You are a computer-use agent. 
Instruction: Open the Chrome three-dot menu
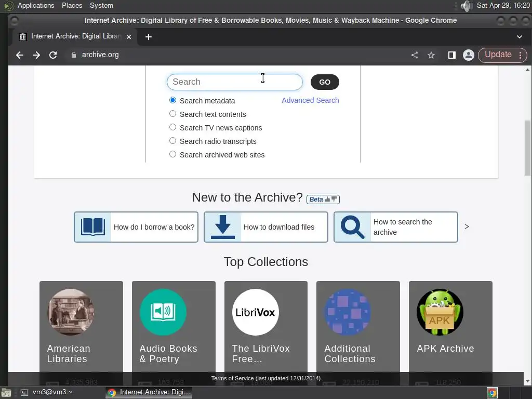pyautogui.click(x=521, y=55)
